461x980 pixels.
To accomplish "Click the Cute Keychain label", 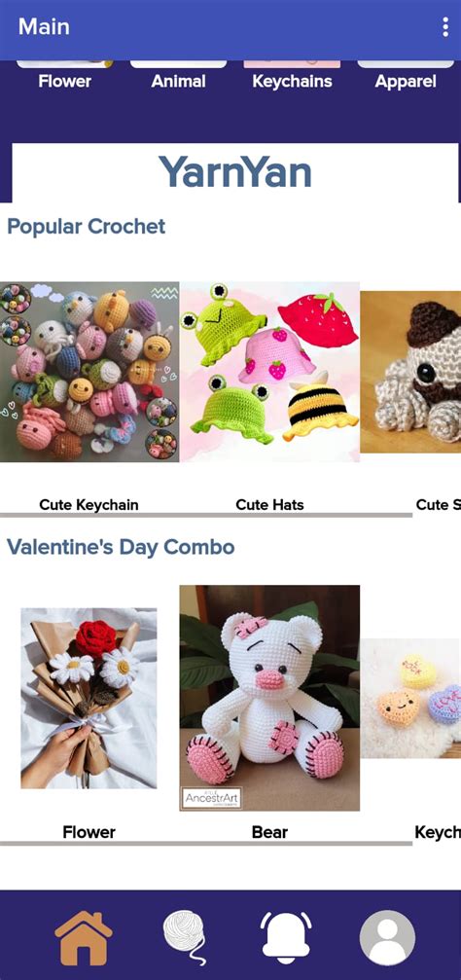I will pos(89,504).
